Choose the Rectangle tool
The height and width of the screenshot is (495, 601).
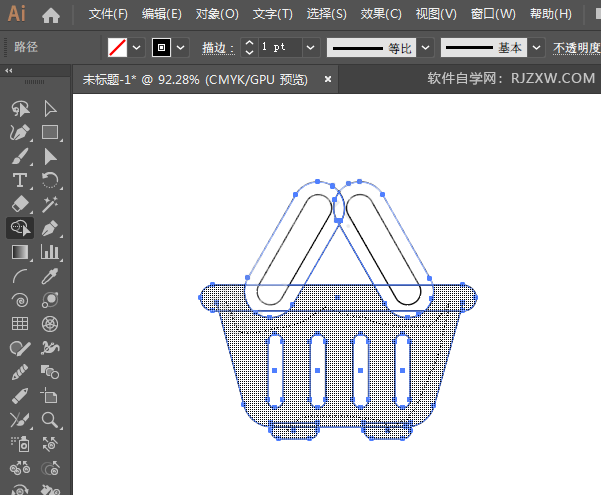tap(49, 132)
